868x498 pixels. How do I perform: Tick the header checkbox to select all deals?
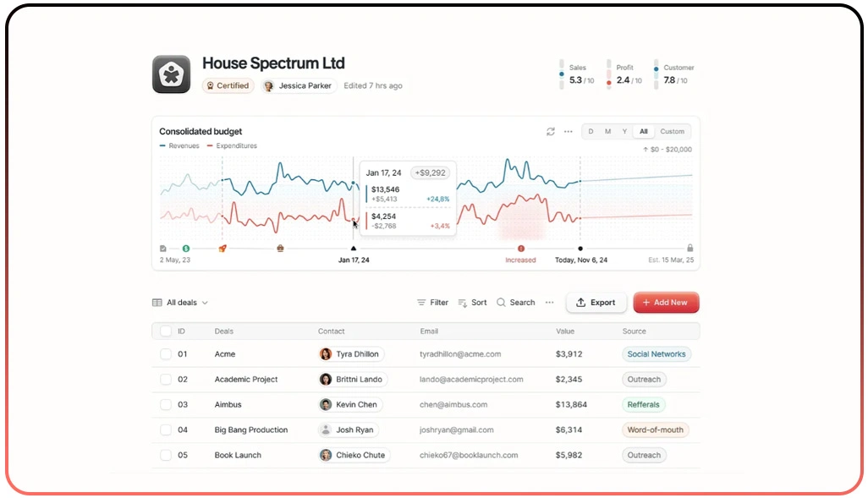tap(166, 331)
